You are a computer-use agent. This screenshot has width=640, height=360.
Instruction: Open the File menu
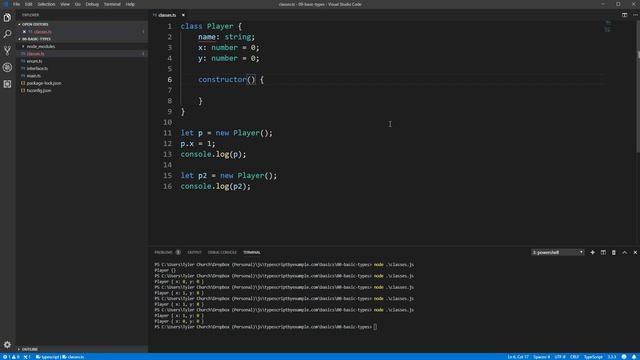click(x=16, y=4)
